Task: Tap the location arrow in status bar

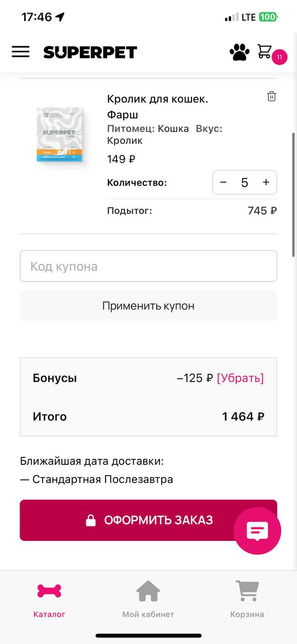Action: [x=60, y=17]
